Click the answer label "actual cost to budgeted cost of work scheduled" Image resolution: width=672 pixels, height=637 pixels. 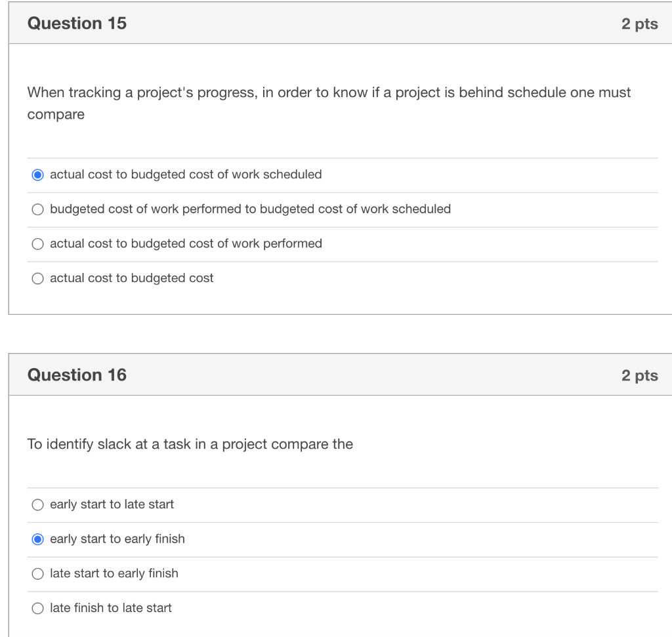pos(186,175)
